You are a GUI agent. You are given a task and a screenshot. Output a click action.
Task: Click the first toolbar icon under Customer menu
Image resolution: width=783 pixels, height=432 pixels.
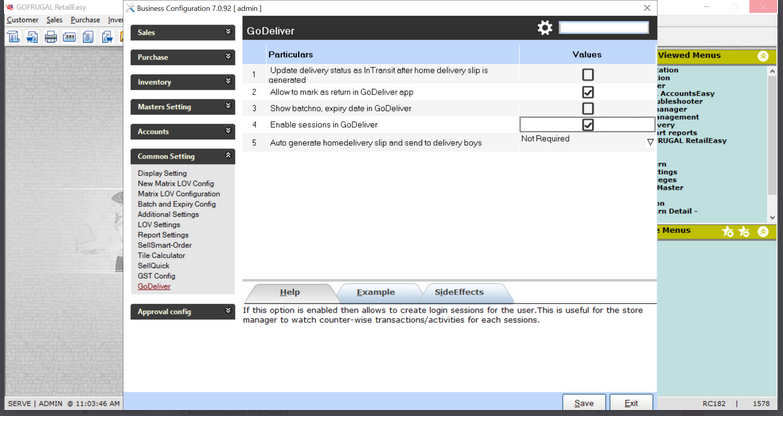click(x=14, y=38)
